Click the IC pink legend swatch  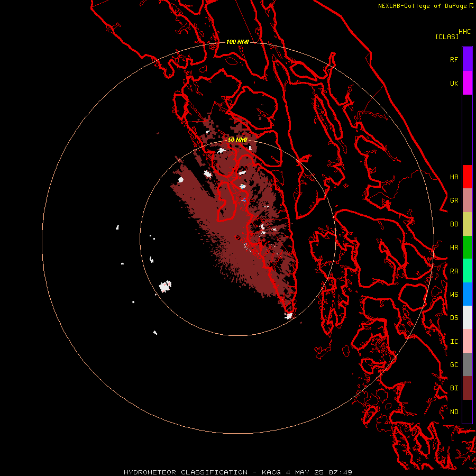[x=467, y=341]
